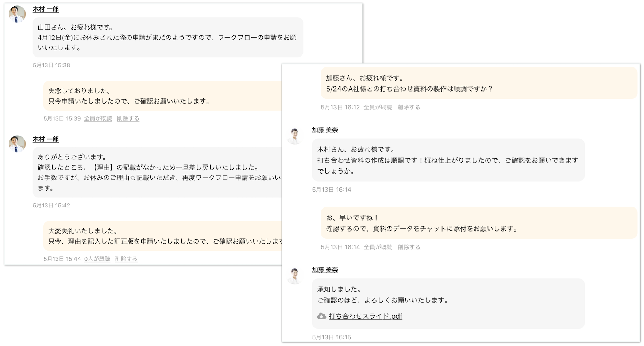Image resolution: width=644 pixels, height=346 pixels.
Task: Click 全員が既読 under the 16:12 message
Action: coord(378,108)
